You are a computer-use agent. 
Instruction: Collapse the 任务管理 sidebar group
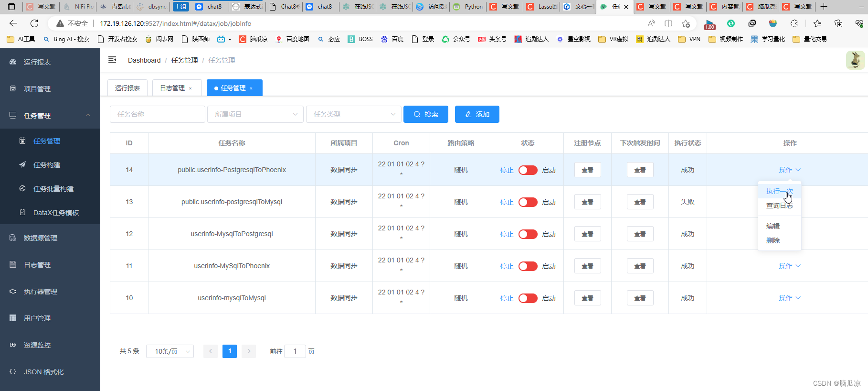tap(88, 115)
